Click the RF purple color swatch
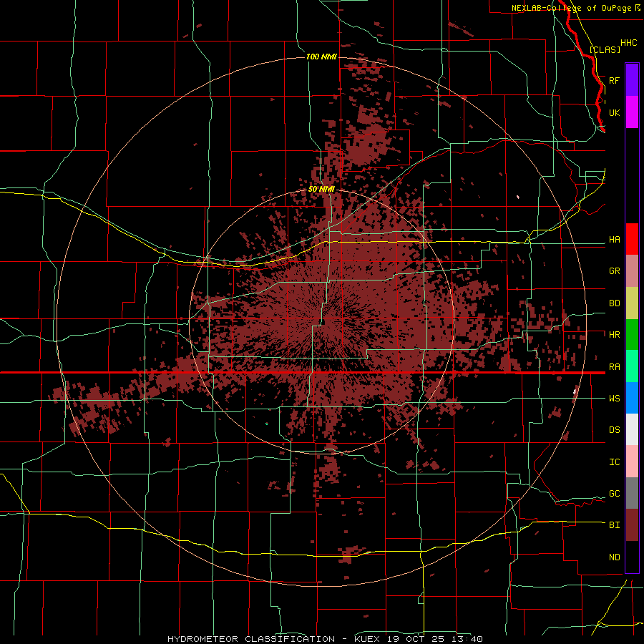Screen dimensions: 644x644 point(632,80)
